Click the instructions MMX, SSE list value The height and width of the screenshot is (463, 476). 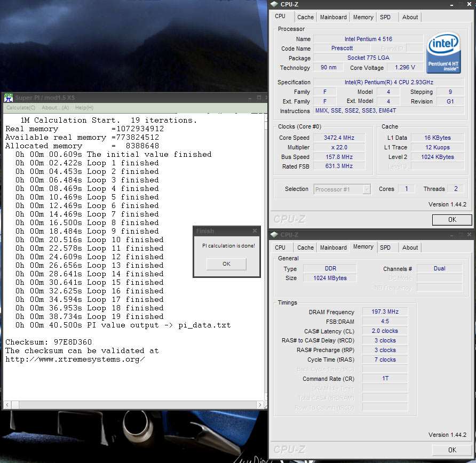(x=388, y=110)
